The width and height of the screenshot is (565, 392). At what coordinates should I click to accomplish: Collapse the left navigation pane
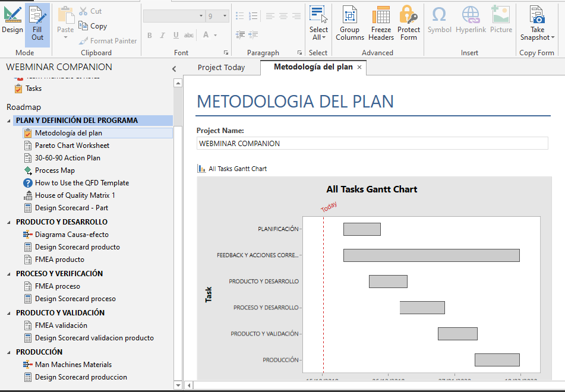[174, 68]
